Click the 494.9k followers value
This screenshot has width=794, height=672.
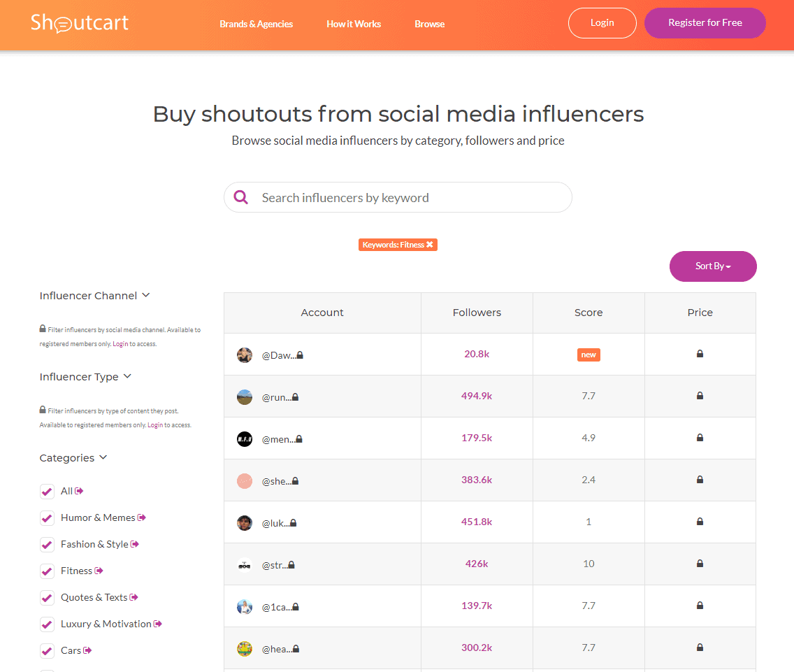477,396
